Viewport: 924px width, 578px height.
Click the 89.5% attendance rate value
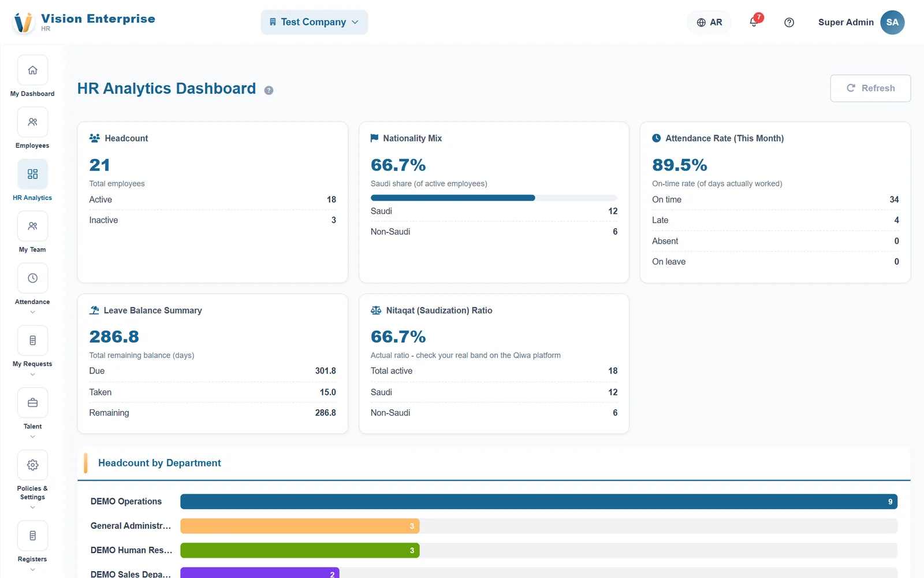[680, 165]
